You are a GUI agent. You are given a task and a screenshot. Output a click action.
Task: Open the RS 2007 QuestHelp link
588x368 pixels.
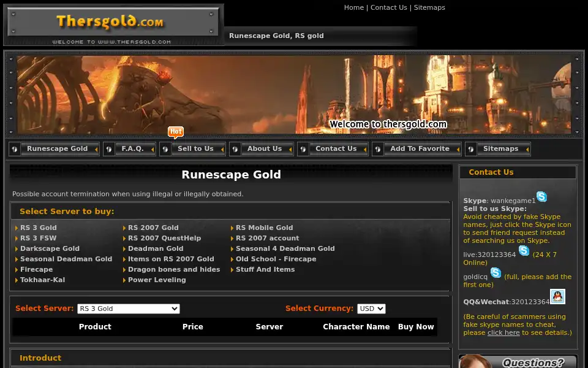click(x=165, y=238)
